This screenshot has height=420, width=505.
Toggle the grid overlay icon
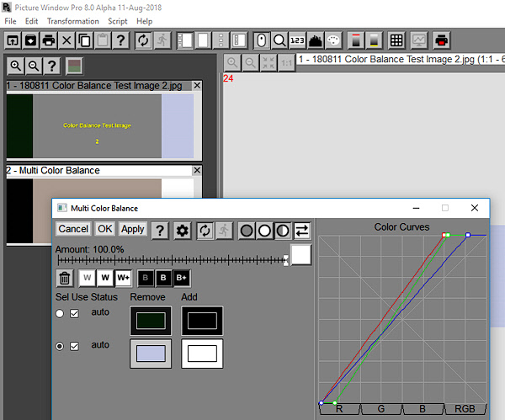396,40
